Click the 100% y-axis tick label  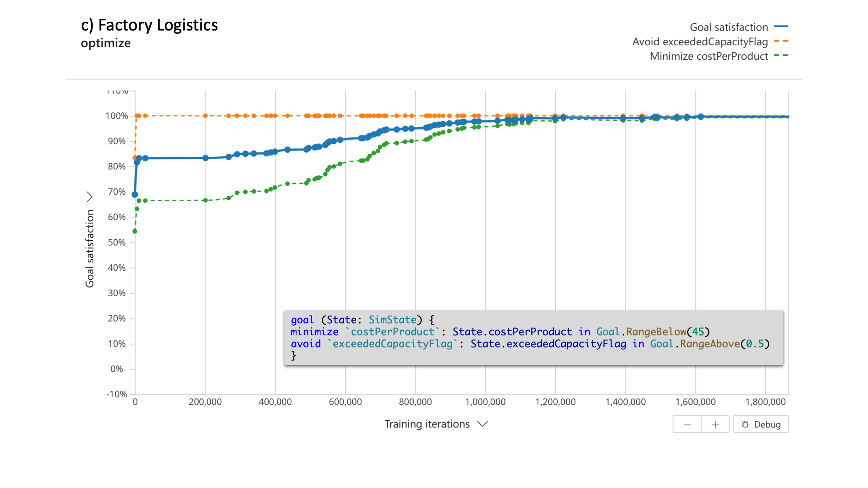pos(117,116)
